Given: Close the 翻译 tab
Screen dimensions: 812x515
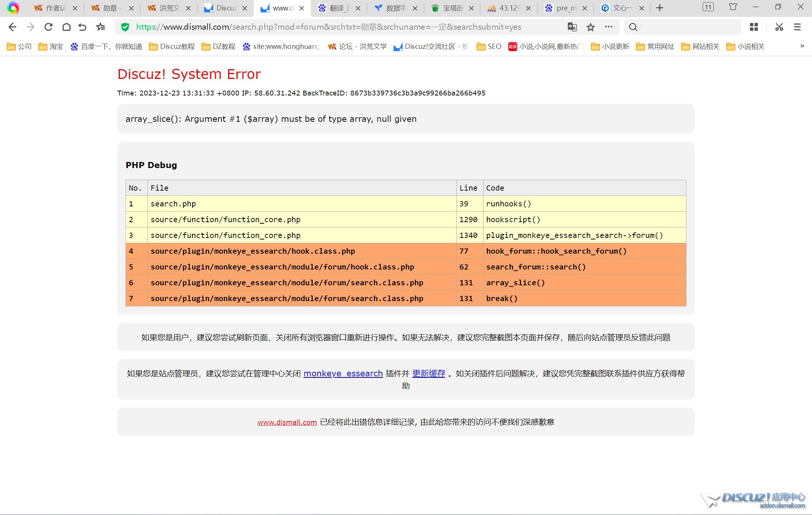Looking at the screenshot, I should [358, 8].
